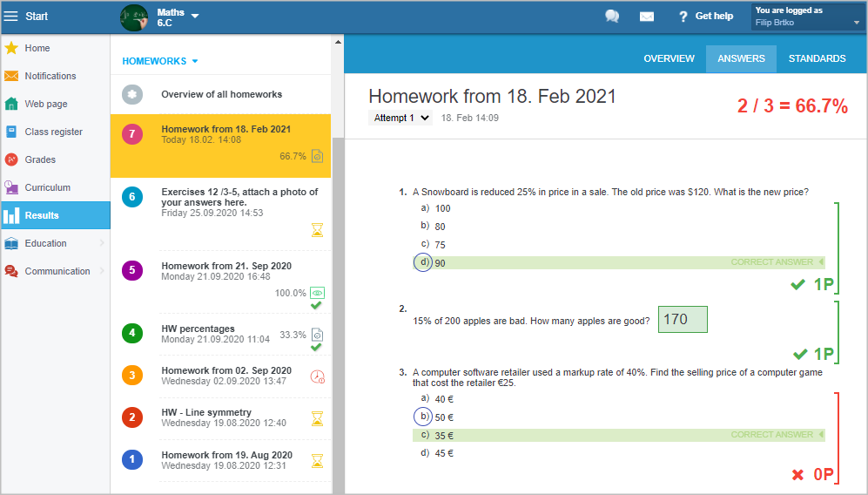This screenshot has width=868, height=495.
Task: Open the logged-in user Filip Brtko dropdown
Action: click(808, 17)
